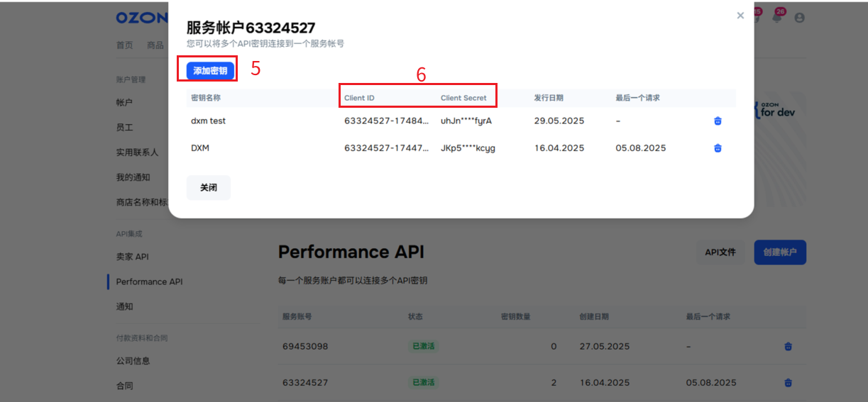
Task: Click the 发行日期 column header
Action: [x=549, y=98]
